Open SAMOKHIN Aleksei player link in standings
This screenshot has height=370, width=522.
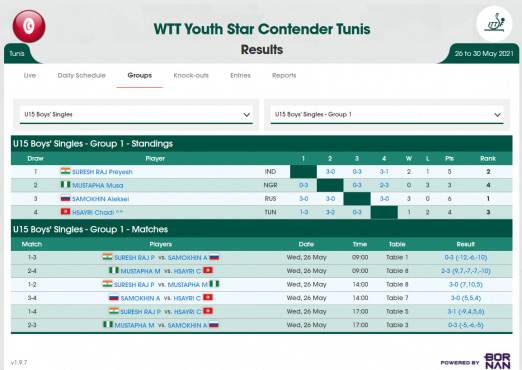[100, 199]
